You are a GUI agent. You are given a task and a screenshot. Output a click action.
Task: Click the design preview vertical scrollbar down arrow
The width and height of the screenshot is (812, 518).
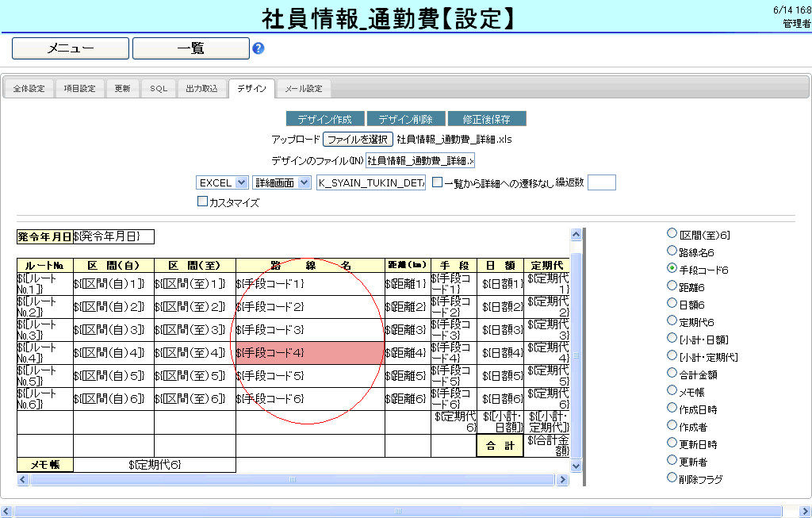click(576, 466)
